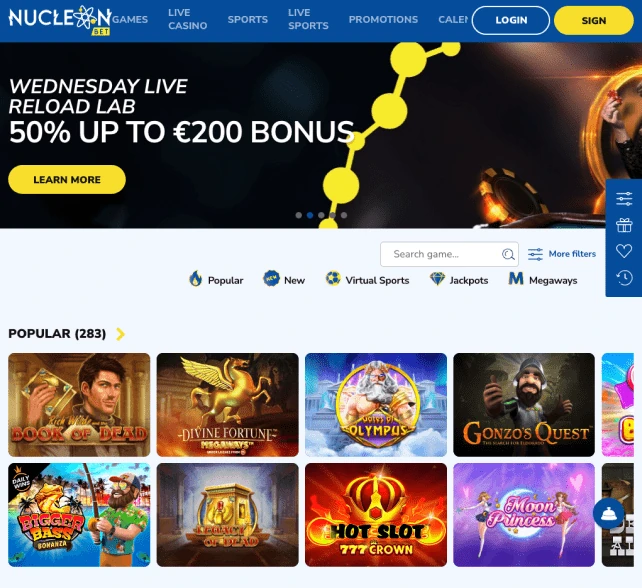Expand the Popular (283) arrow
642x588 pixels.
120,334
